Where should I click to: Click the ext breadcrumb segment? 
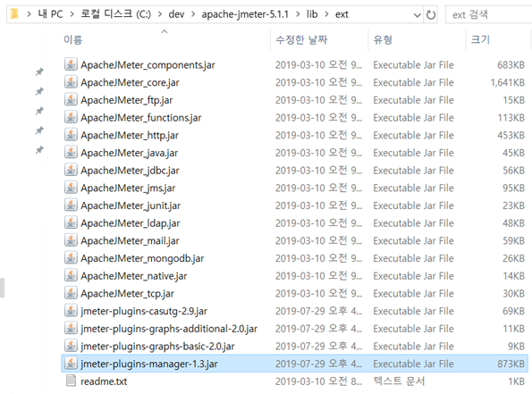pos(342,14)
